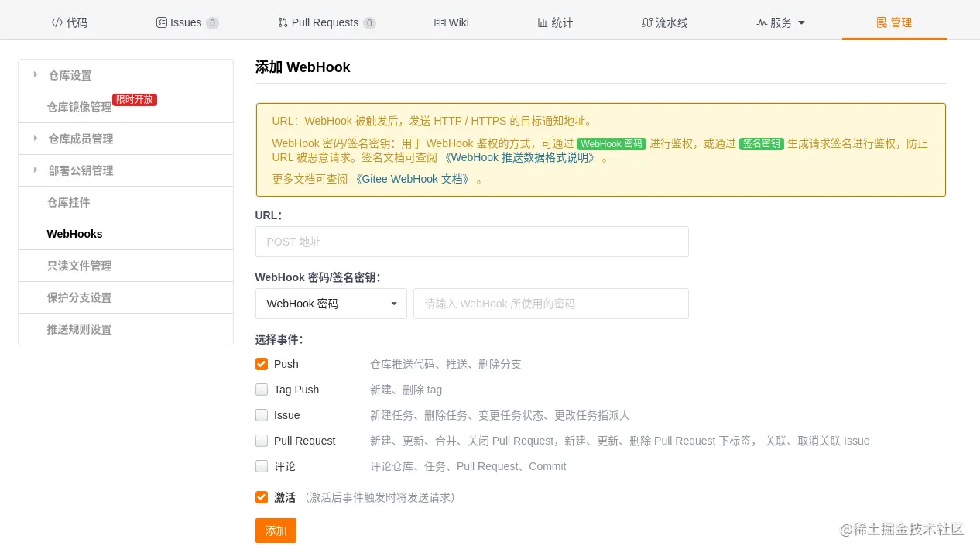Uncheck the 激活 activation checkbox
Screen dimensions: 980x553
tap(262, 497)
